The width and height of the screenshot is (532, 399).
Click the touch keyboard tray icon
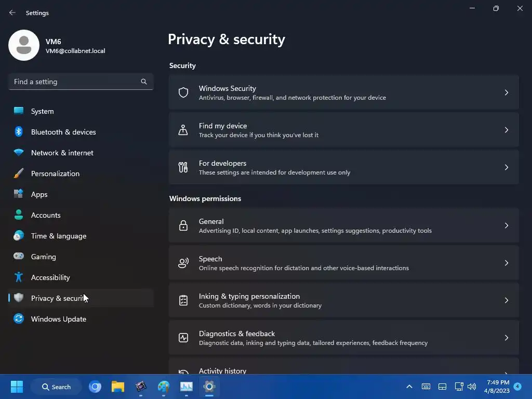tap(426, 387)
